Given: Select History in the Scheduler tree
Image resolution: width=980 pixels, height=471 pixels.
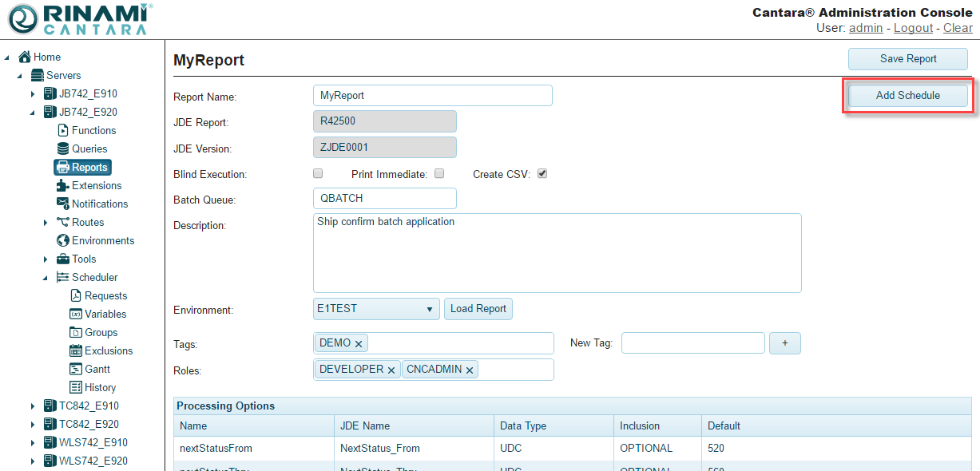Looking at the screenshot, I should point(100,387).
